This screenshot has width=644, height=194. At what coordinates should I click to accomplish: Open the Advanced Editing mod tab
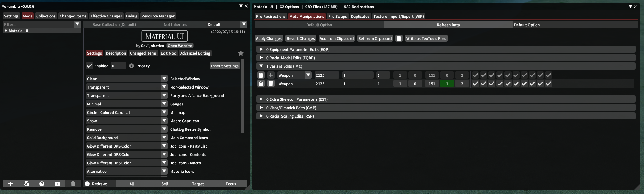(x=195, y=53)
